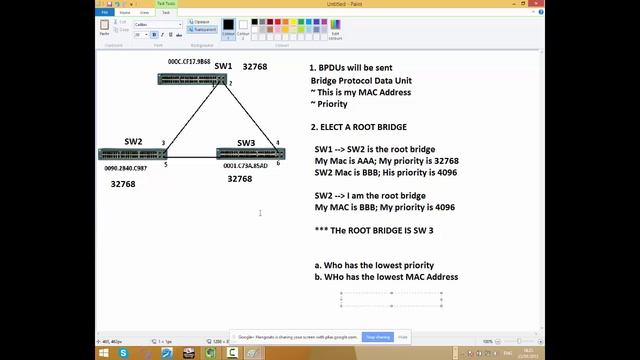Click zoom in plus button
The image size is (640, 360).
tap(540, 341)
